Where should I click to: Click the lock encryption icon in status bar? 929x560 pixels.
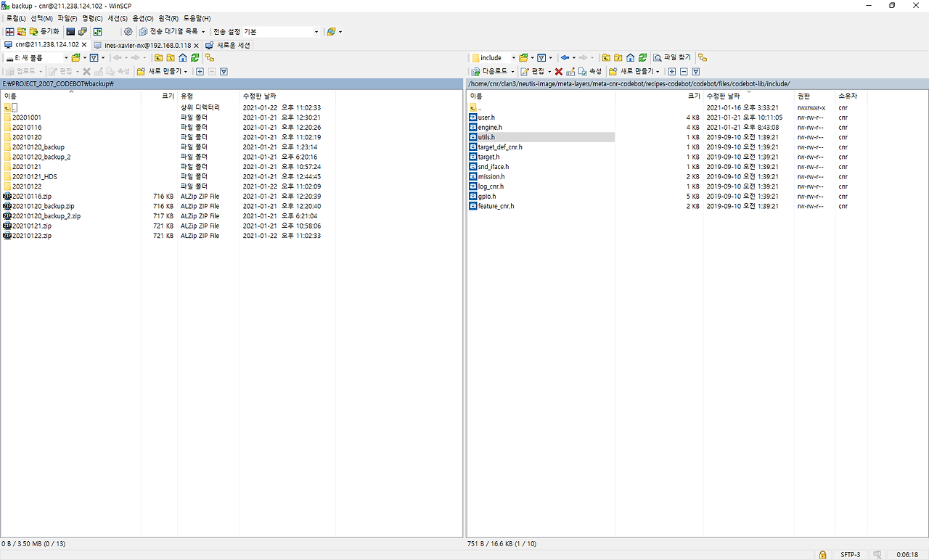[x=822, y=555]
